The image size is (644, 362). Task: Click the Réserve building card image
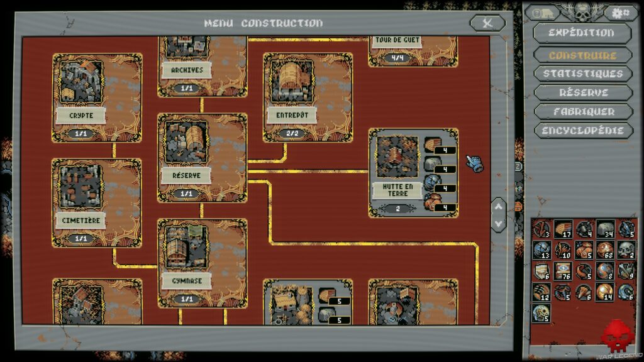(x=186, y=141)
